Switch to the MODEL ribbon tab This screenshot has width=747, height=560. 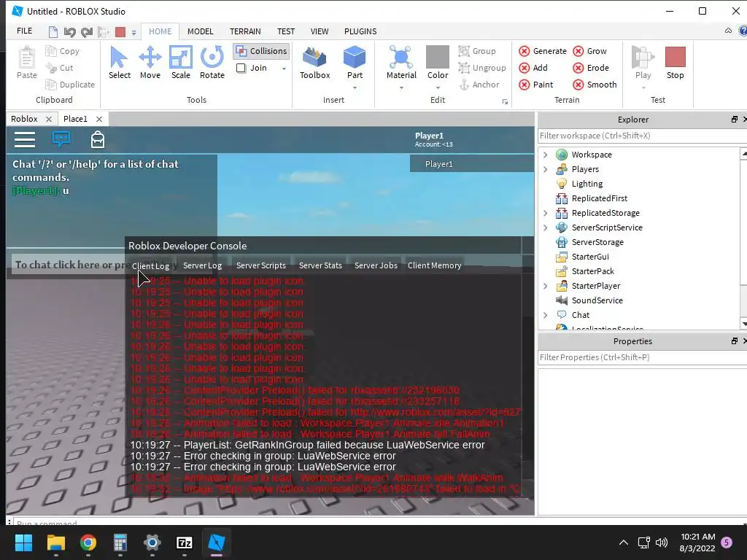(200, 31)
